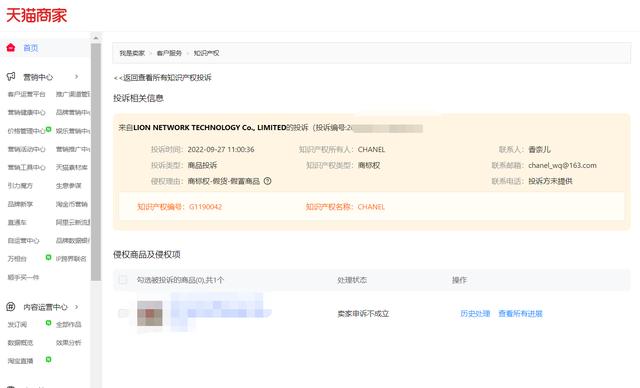This screenshot has height=388, width=640.
Task: Click the 投诉方未提供 phone value
Action: (550, 181)
